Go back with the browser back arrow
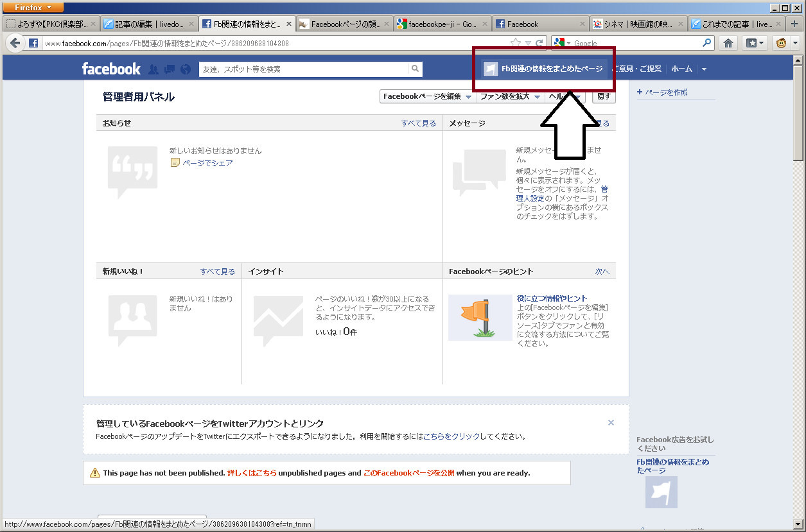Viewport: 806px width, 532px height. [15, 43]
